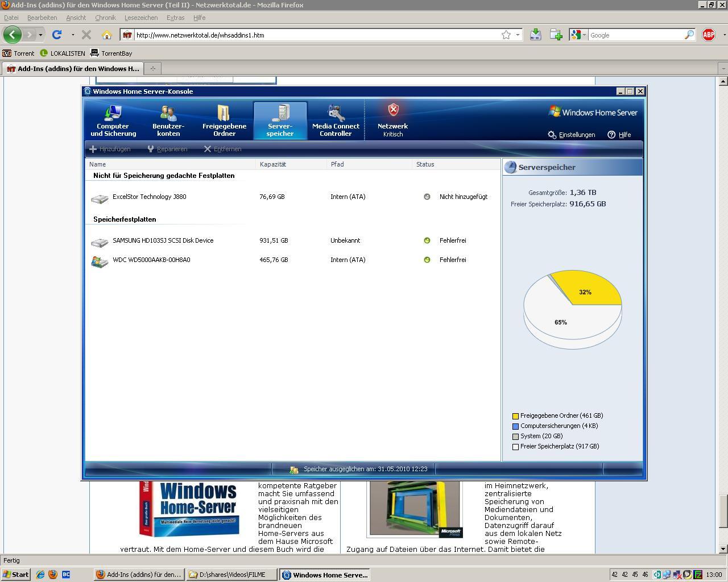Open the Chronik menu
The image size is (728, 582).
pyautogui.click(x=105, y=18)
